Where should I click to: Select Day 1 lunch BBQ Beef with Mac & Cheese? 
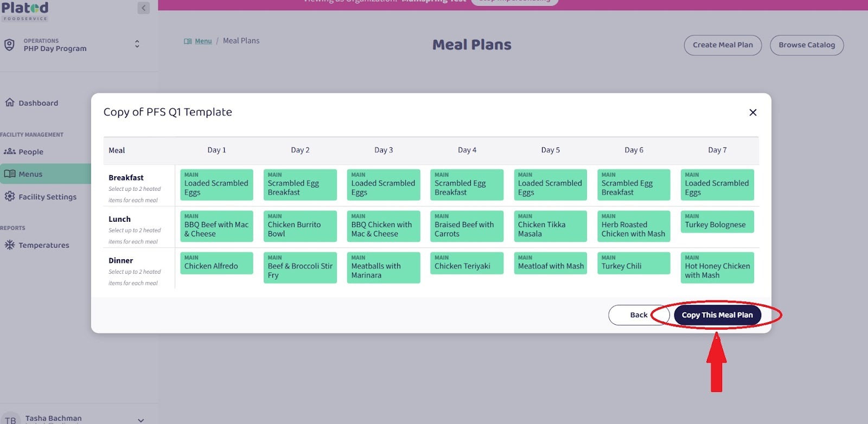tap(216, 226)
